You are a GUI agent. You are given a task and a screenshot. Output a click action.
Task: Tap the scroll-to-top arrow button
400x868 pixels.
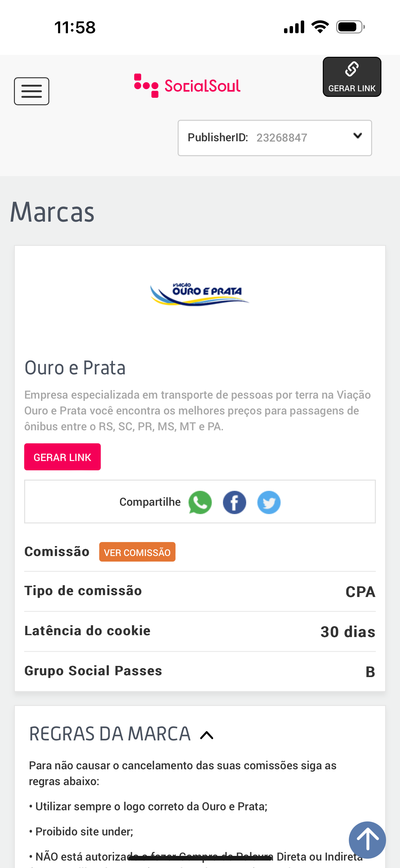[367, 840]
